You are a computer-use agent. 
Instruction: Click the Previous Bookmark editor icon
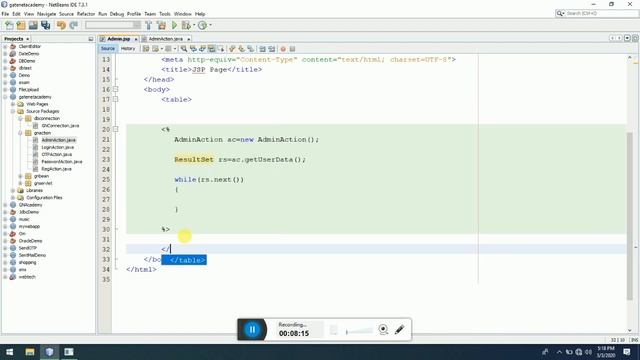pyautogui.click(x=232, y=49)
